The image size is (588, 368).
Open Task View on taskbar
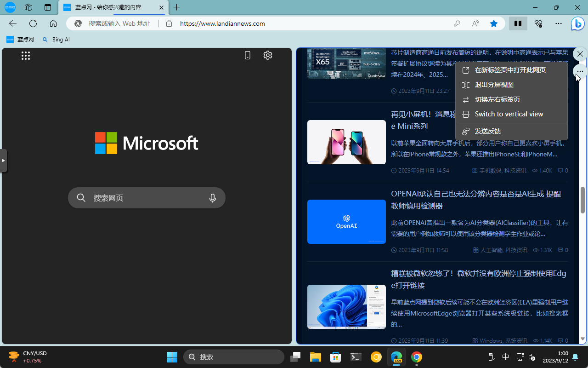pyautogui.click(x=295, y=357)
